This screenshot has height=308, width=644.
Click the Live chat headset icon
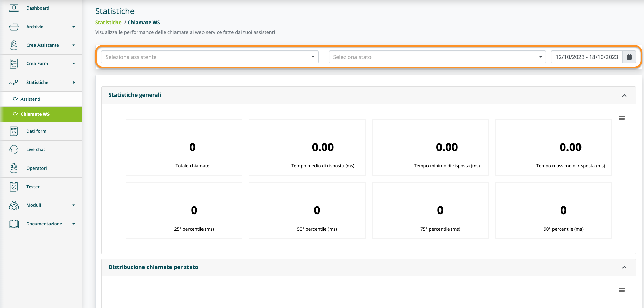click(14, 149)
